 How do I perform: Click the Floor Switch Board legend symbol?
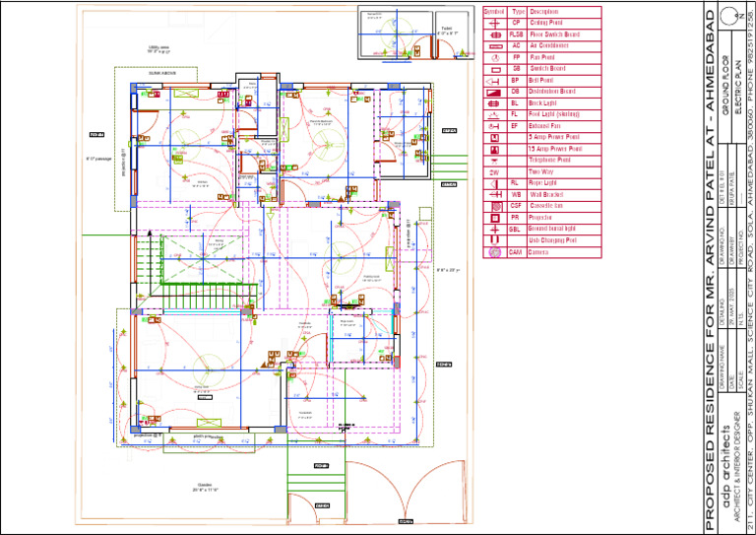pos(495,35)
